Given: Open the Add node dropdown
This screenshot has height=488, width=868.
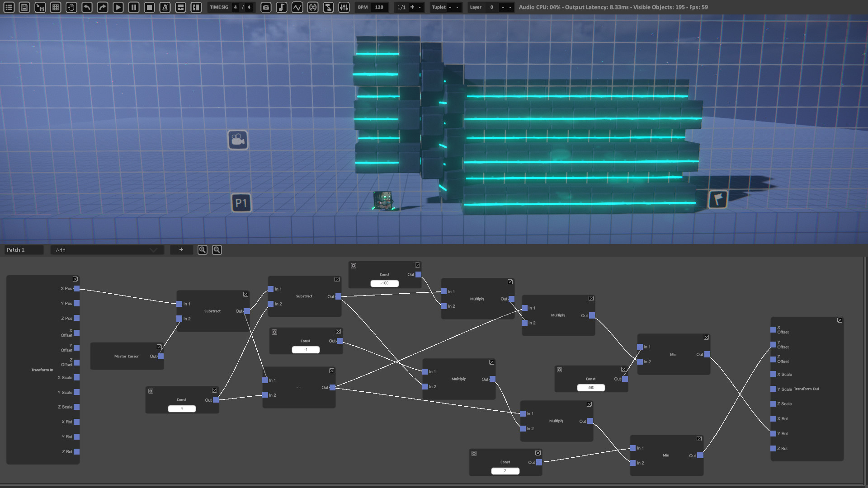Looking at the screenshot, I should 107,250.
